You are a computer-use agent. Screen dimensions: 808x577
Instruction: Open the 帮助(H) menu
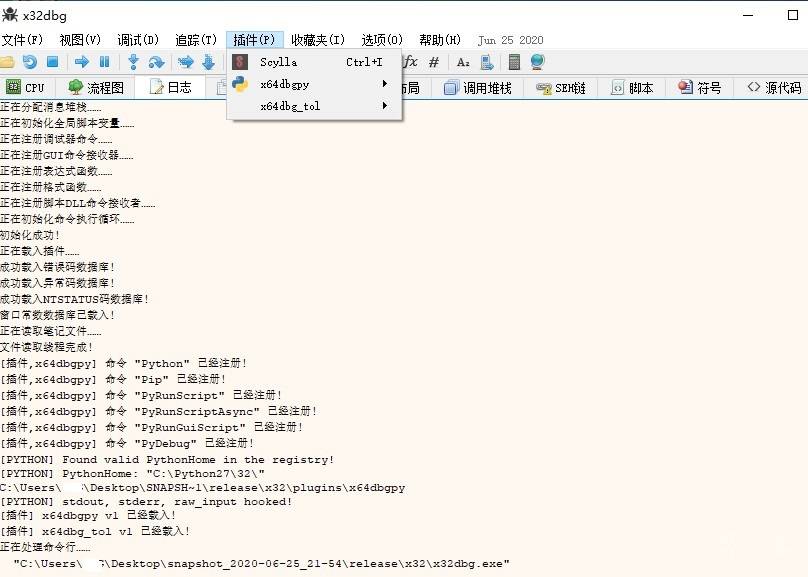pyautogui.click(x=440, y=40)
